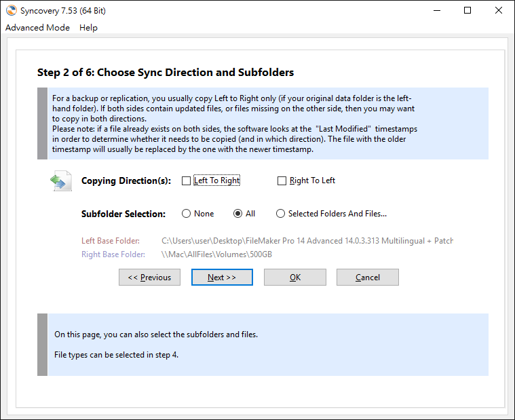515x420 pixels.
Task: Click the Syncovery app icon in title bar
Action: (x=11, y=10)
